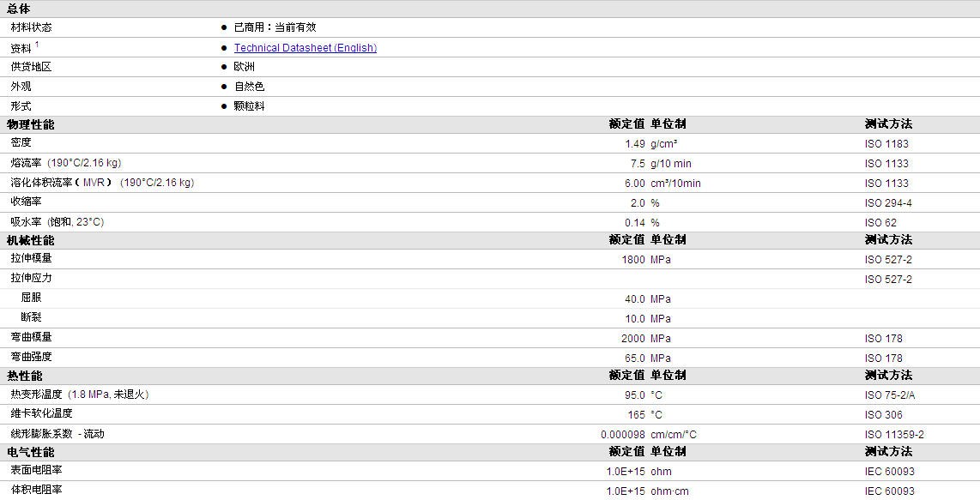This screenshot has height=500, width=980.
Task: Select the 体积电阻率 row label
Action: 36,490
